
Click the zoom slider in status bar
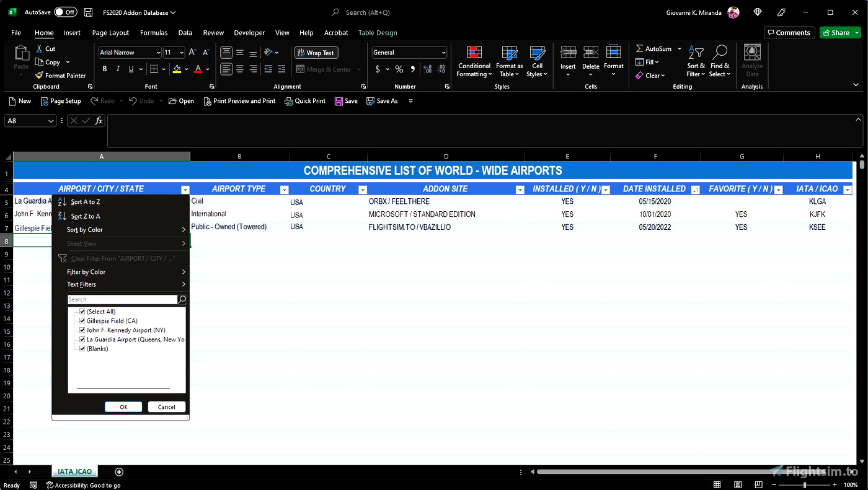(805, 485)
